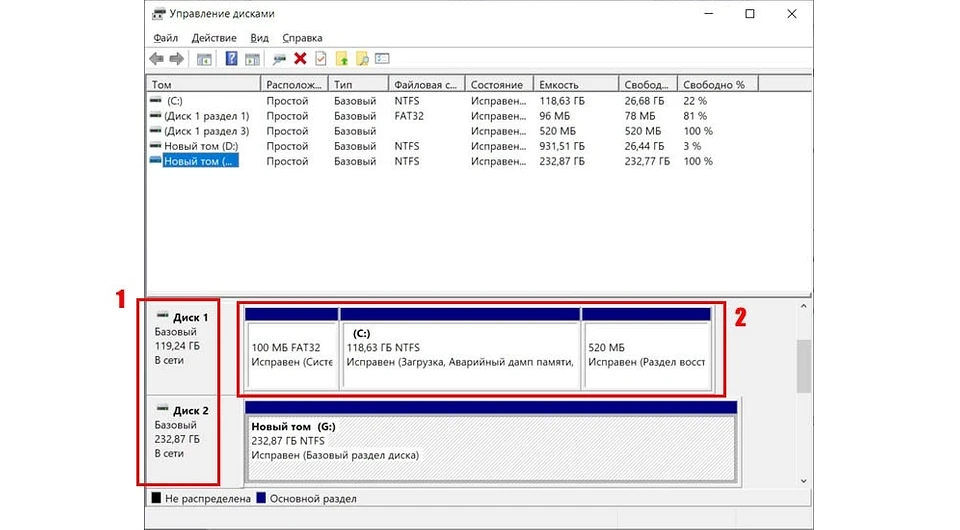Sort by the Расположение column header
Image resolution: width=960 pixels, height=530 pixels.
pyautogui.click(x=294, y=84)
